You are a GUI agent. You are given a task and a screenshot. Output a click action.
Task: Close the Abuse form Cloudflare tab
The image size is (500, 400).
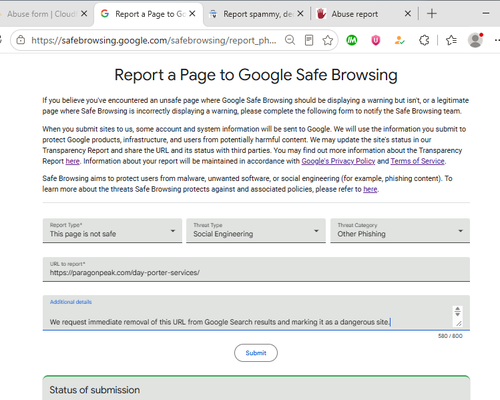coord(84,14)
